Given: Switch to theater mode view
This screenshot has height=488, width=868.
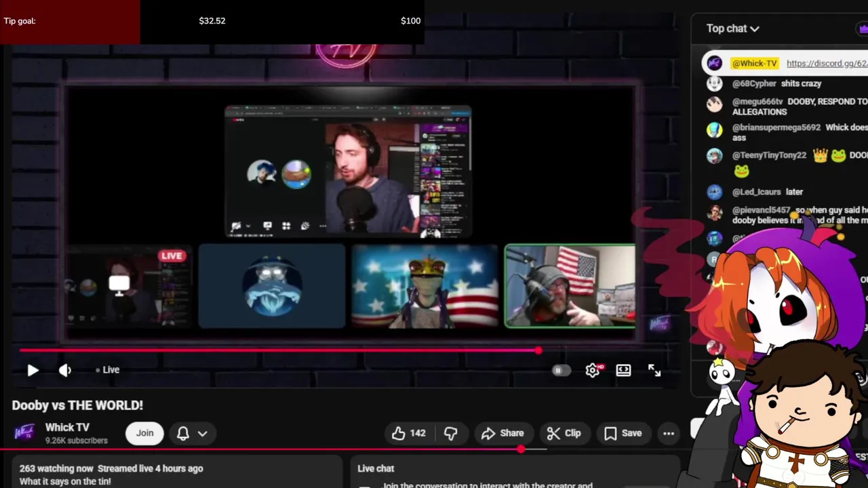Looking at the screenshot, I should pos(623,370).
